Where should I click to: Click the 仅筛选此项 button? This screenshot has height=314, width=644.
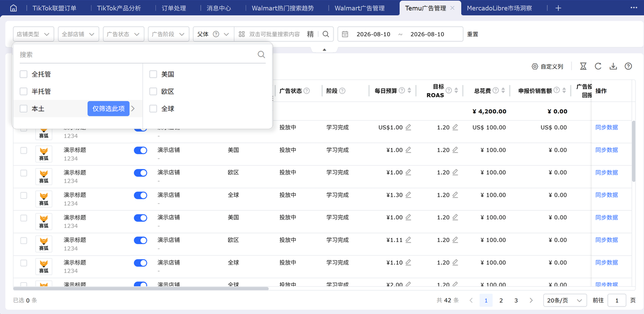click(108, 109)
